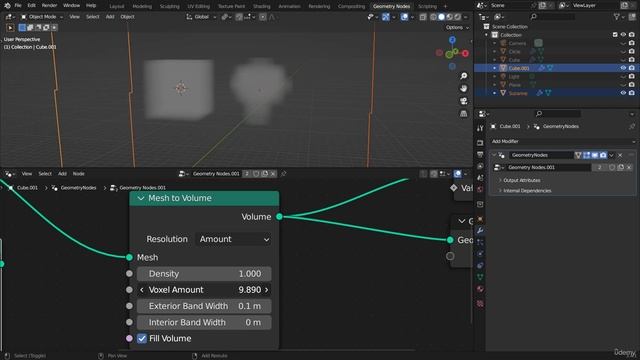Open the Physics properties tab icon
Screen dimensions: 640x360
[480, 253]
